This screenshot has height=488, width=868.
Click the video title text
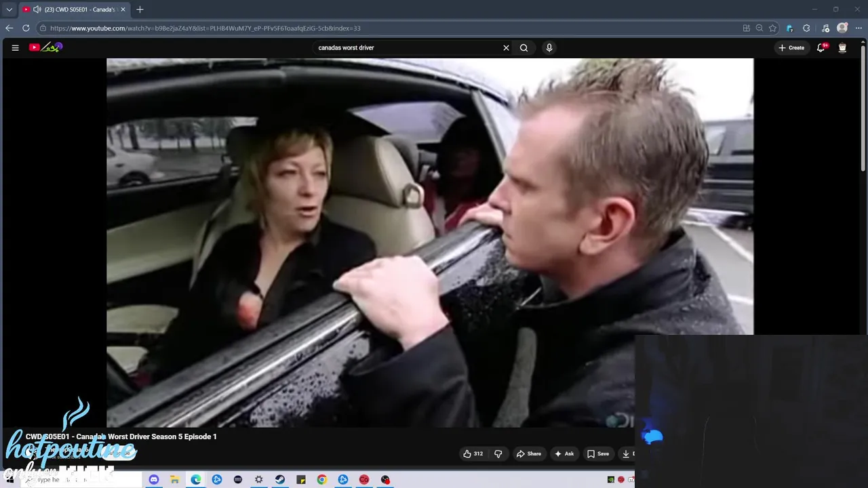tap(121, 436)
